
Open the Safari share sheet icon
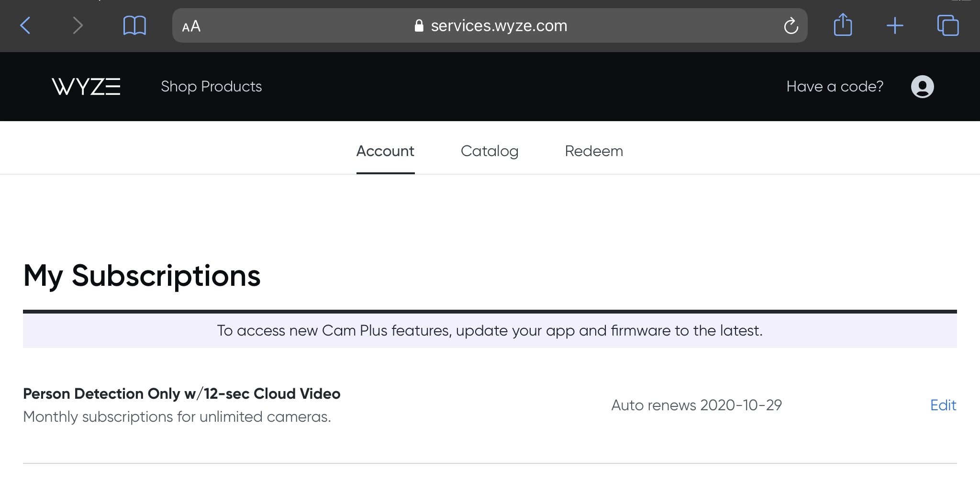pyautogui.click(x=843, y=24)
